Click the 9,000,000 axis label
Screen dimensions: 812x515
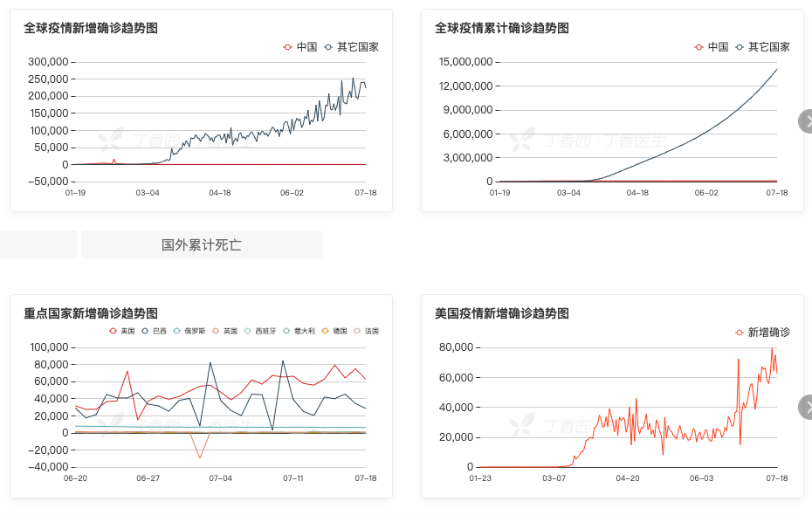pyautogui.click(x=468, y=110)
